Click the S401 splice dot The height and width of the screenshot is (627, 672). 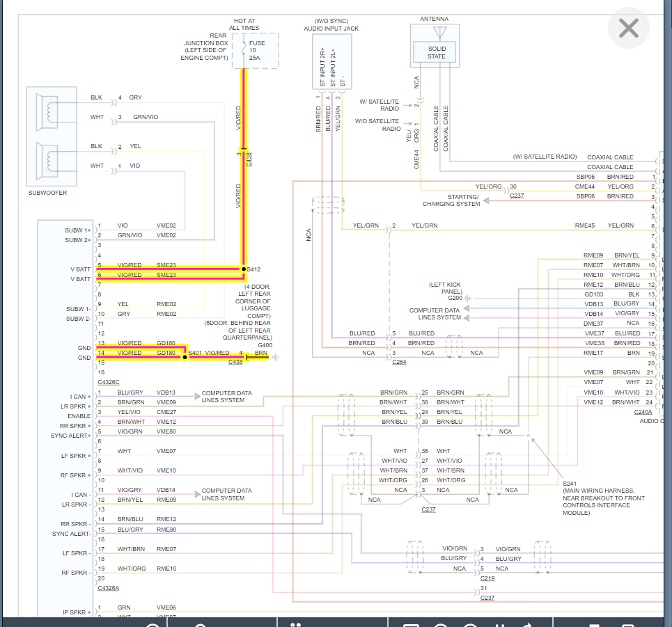point(185,356)
